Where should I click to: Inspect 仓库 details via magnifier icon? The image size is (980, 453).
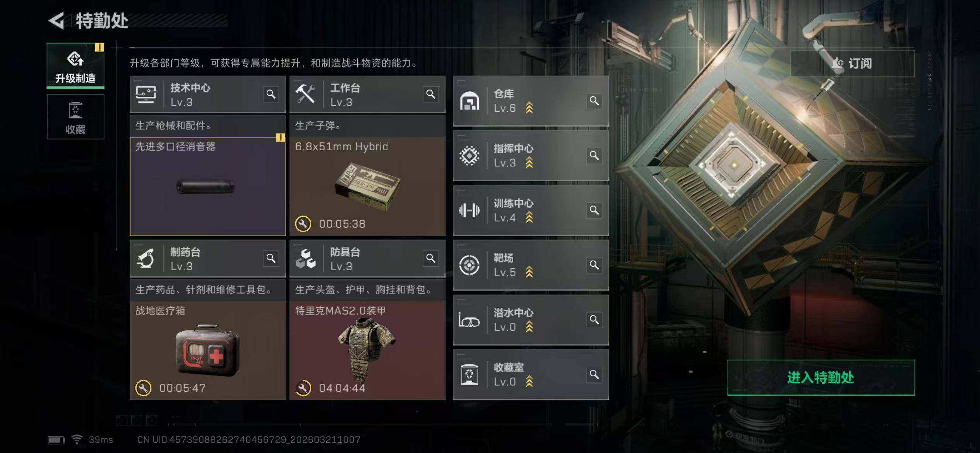[x=595, y=101]
